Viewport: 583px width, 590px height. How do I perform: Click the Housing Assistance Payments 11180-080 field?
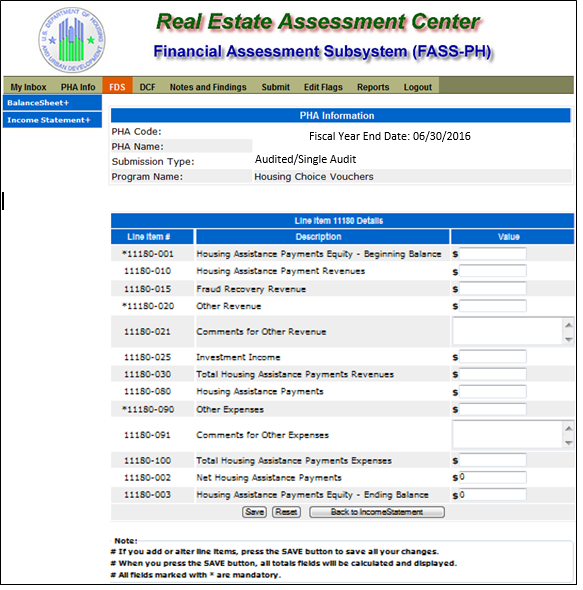(493, 392)
